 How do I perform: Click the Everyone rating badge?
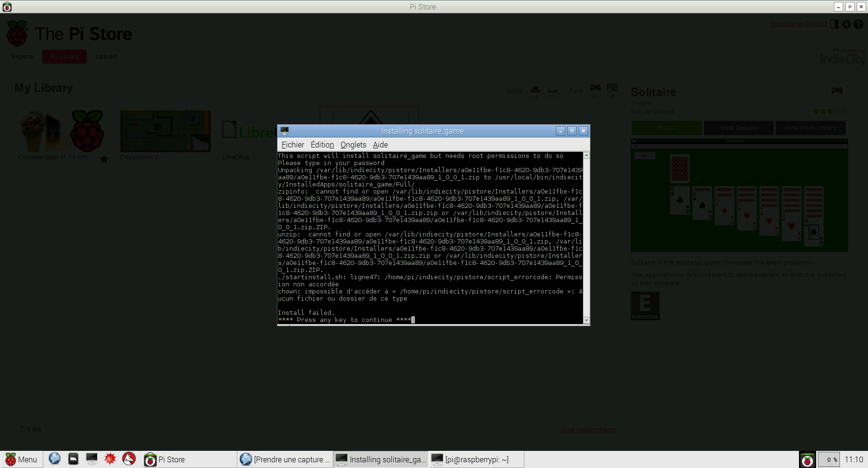point(645,306)
